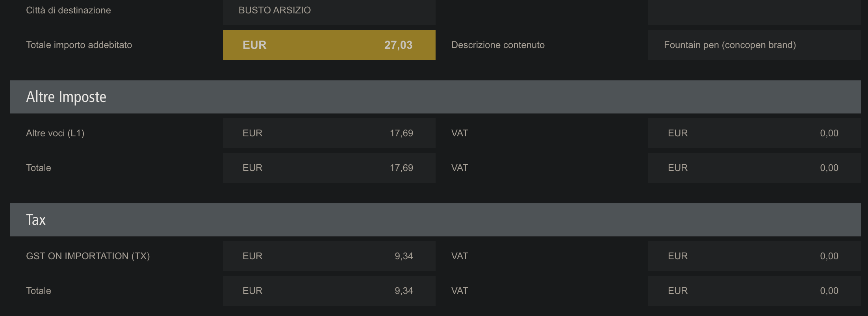
Task: Click the Totale importo addebitato label
Action: click(79, 45)
